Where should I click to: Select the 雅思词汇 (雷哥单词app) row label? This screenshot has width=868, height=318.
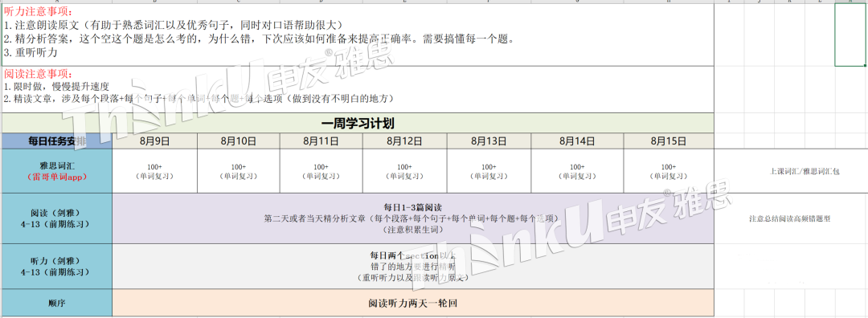click(x=57, y=171)
